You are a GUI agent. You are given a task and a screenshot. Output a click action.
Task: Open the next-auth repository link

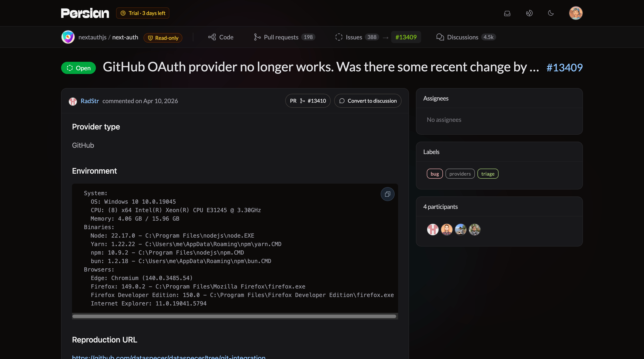[x=125, y=37]
